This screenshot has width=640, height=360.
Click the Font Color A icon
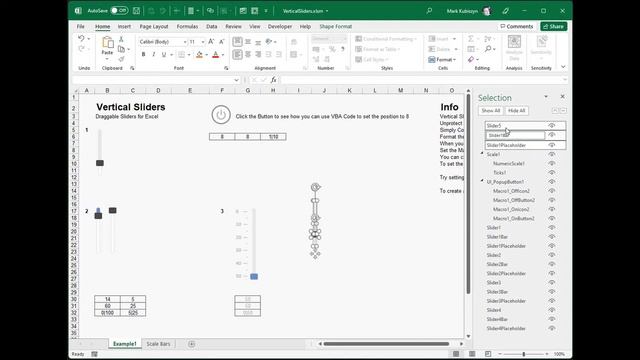(x=216, y=55)
